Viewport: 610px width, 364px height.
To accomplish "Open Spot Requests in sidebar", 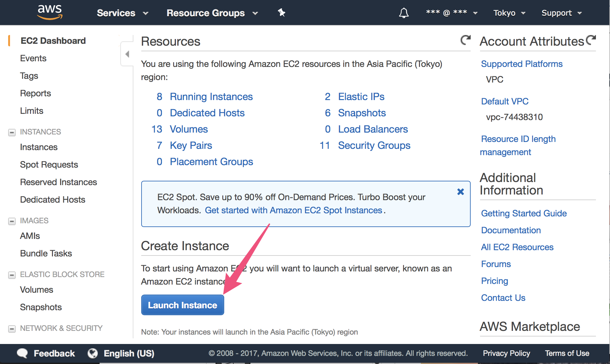I will [x=49, y=164].
